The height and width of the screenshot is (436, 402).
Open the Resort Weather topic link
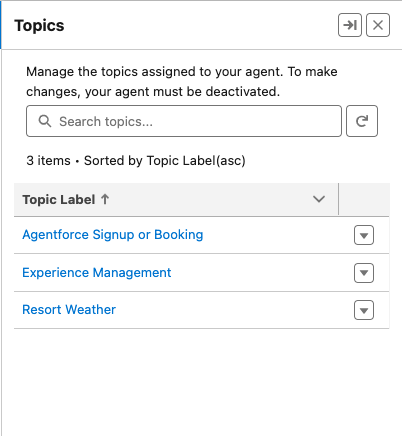69,310
